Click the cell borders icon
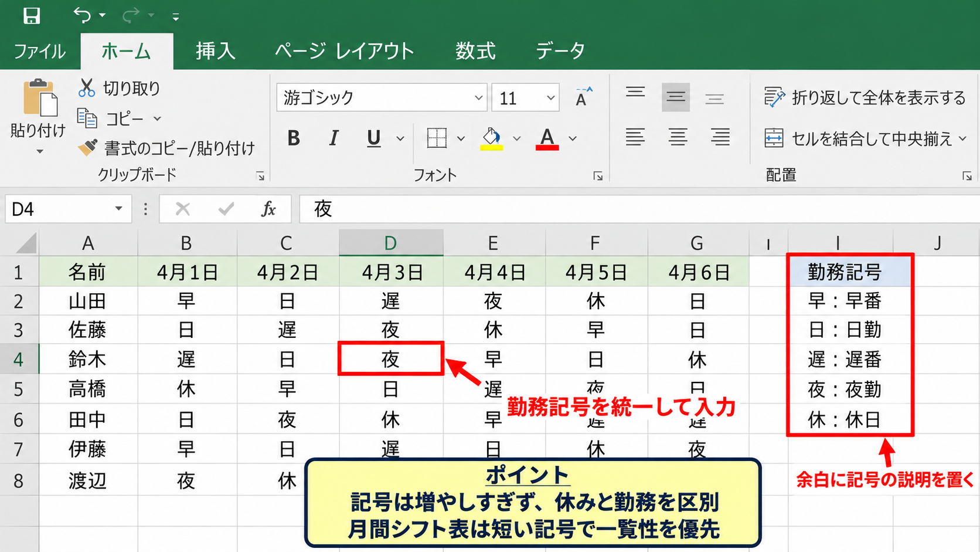This screenshot has width=980, height=552. click(x=437, y=138)
